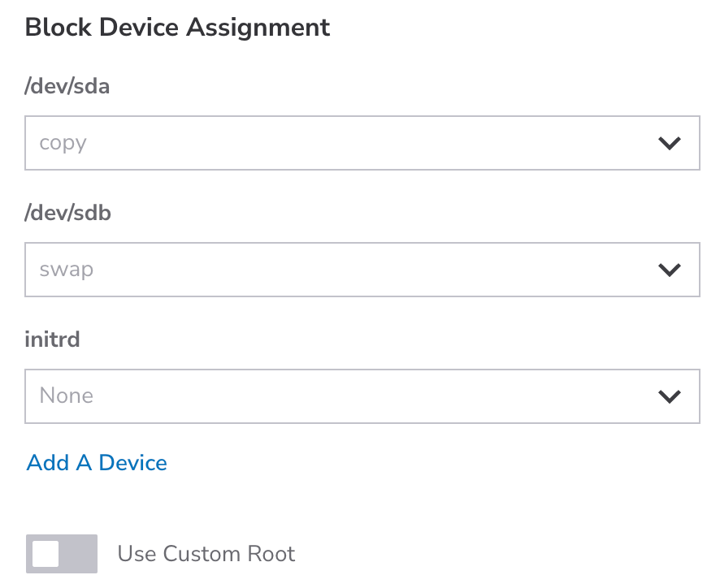The image size is (720, 588).
Task: Click the Add A Device link
Action: coord(97,463)
